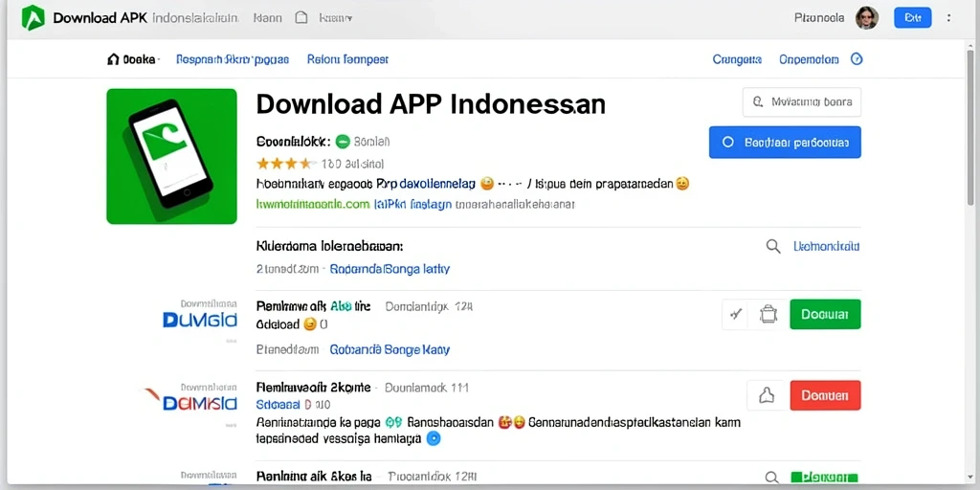Click the blue 'IalPkt fiastagn' link
The image size is (980, 490).
pyautogui.click(x=412, y=204)
